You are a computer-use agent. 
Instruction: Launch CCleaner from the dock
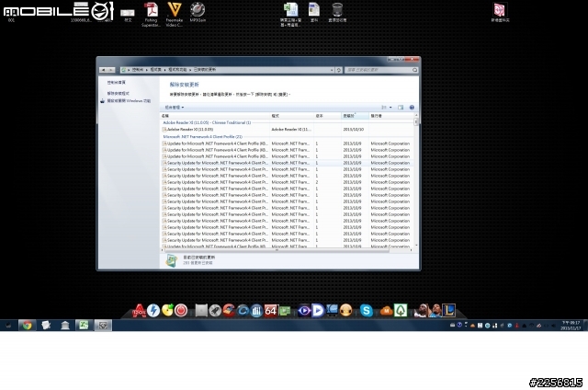coord(229,311)
